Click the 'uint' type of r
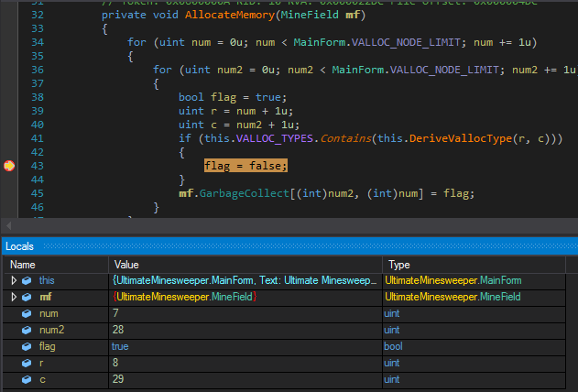 pyautogui.click(x=391, y=363)
